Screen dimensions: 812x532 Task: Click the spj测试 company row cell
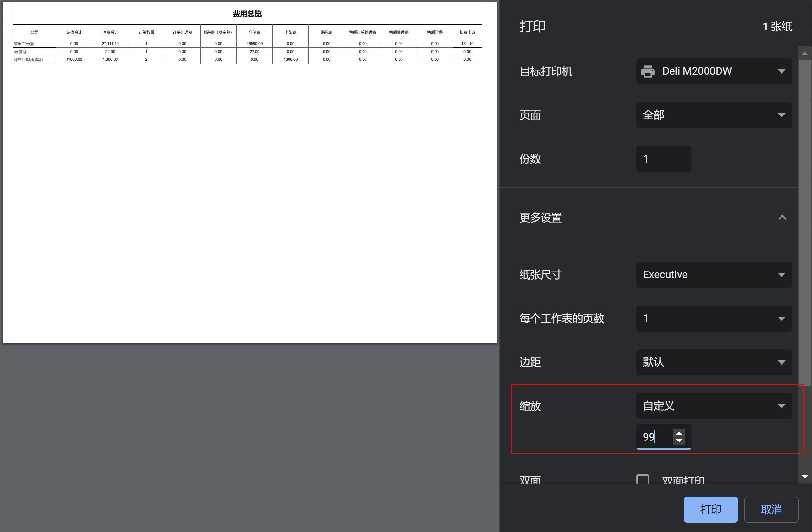(x=34, y=52)
